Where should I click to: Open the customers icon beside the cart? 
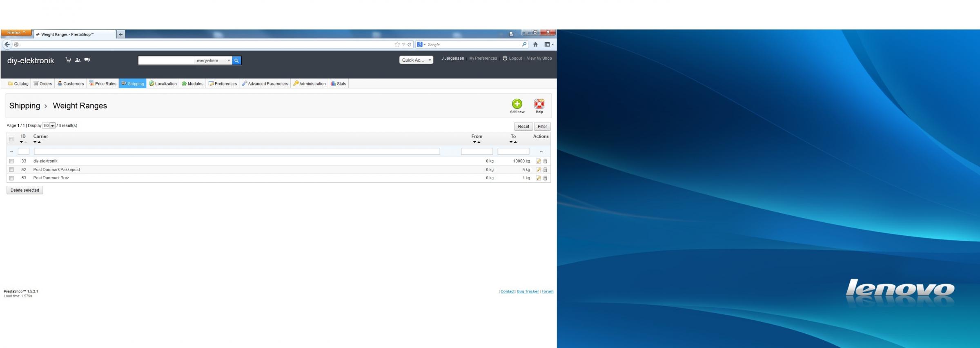(x=78, y=60)
